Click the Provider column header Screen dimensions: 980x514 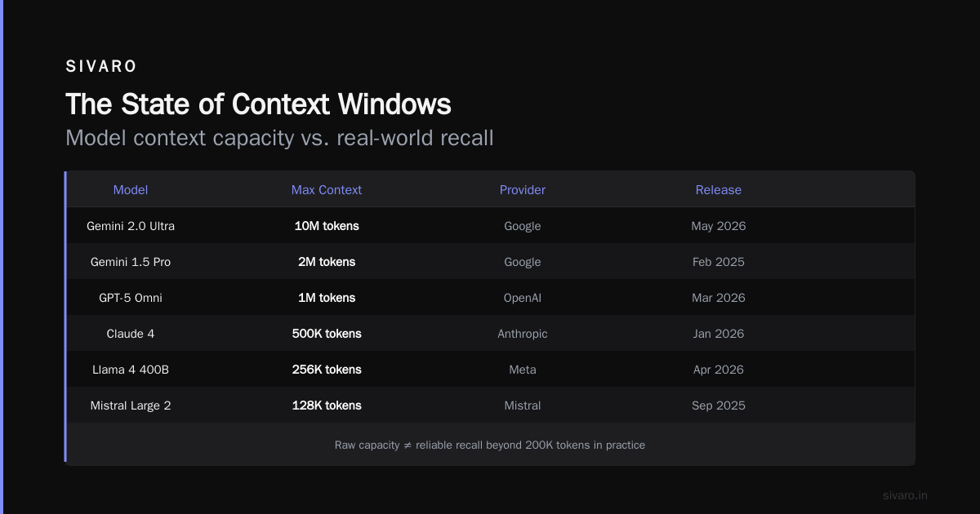(x=523, y=190)
